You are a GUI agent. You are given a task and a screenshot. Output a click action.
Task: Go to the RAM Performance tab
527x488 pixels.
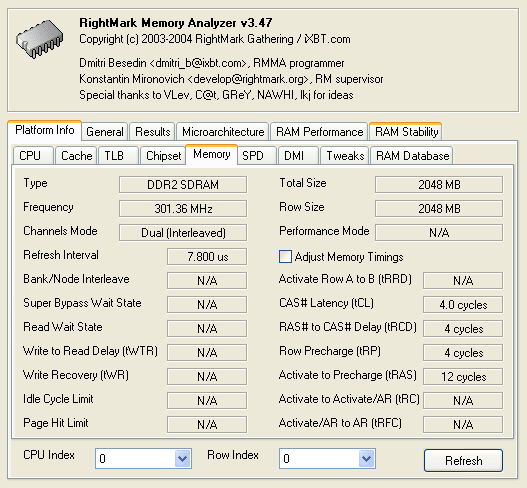pos(320,132)
